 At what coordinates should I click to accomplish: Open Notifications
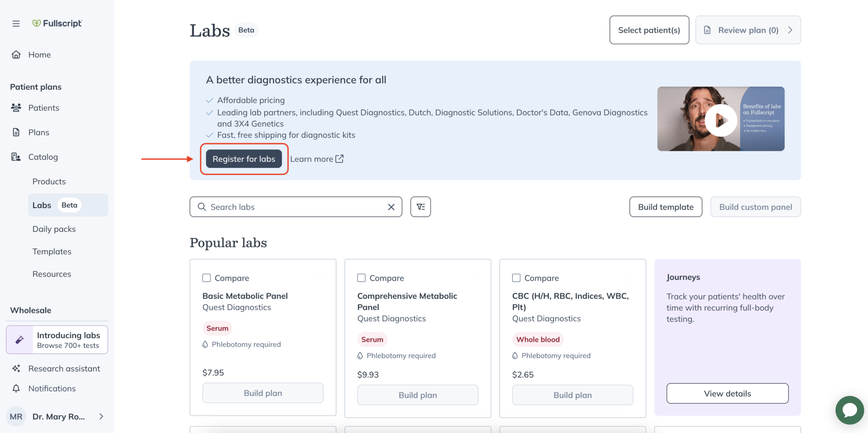[x=51, y=388]
